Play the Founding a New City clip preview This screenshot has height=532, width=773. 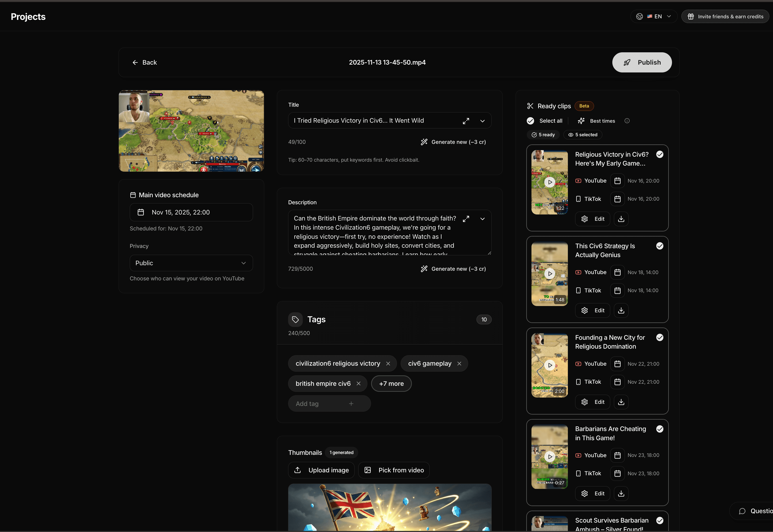pos(550,365)
